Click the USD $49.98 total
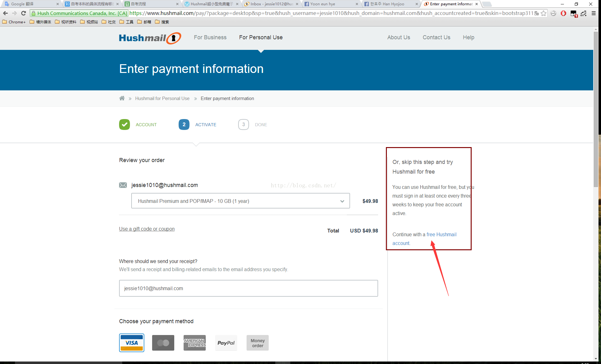 click(364, 231)
